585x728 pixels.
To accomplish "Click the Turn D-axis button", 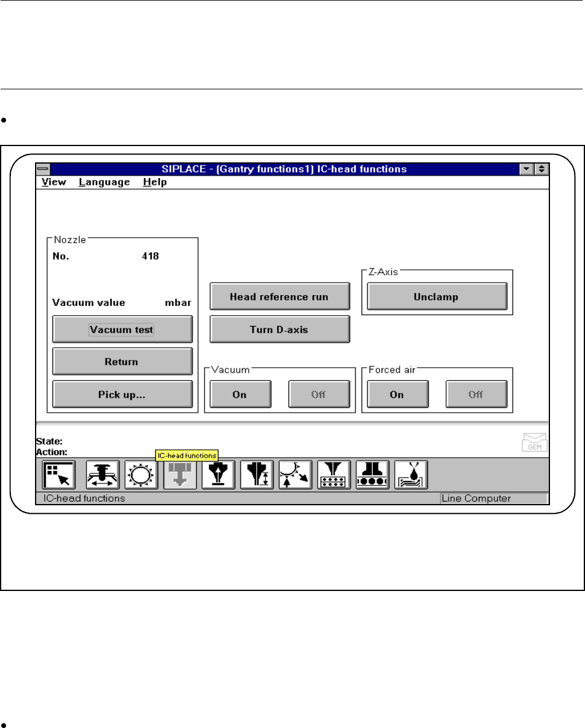I will [x=280, y=330].
